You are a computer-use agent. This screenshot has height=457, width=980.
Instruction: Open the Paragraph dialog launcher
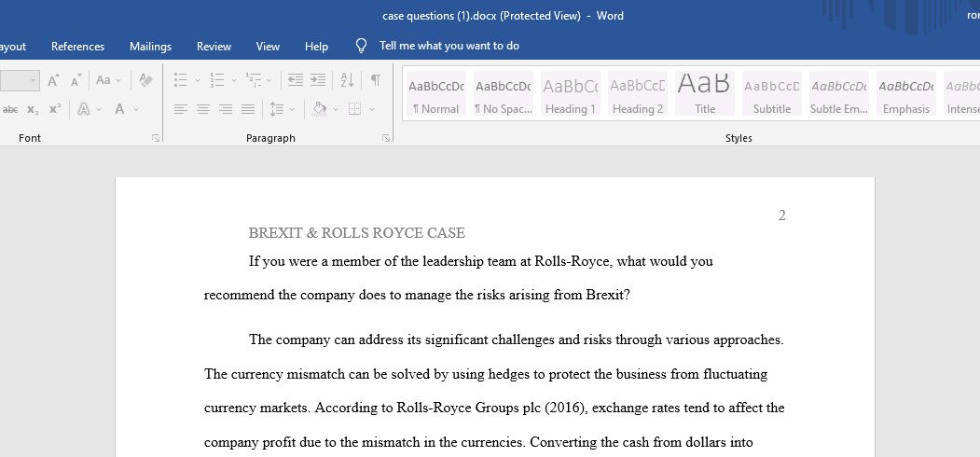(386, 138)
